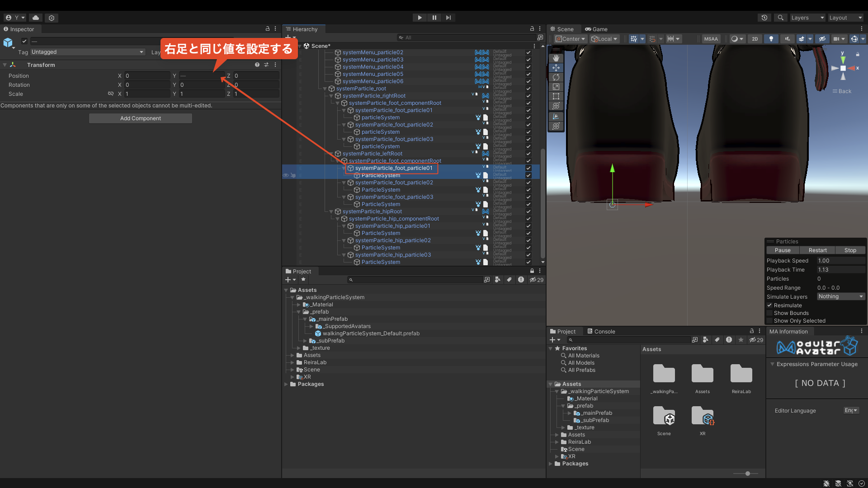Open the undo history icon

tap(764, 18)
